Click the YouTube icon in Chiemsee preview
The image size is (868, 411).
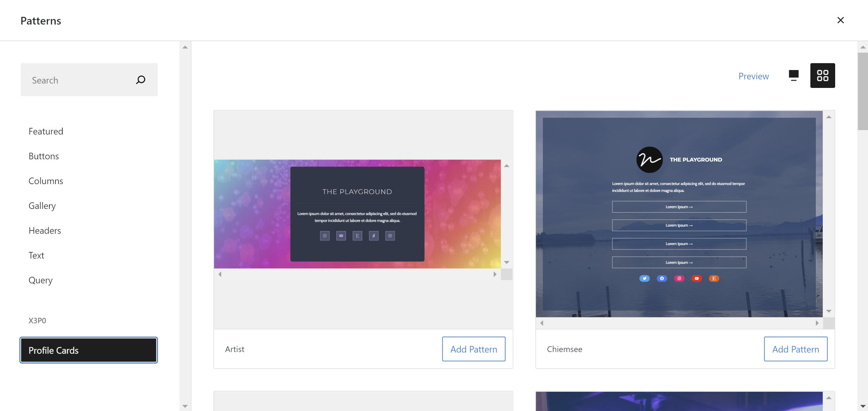tap(697, 278)
